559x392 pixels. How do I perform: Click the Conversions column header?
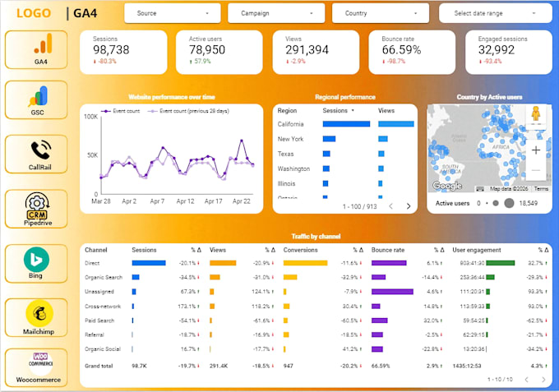[x=300, y=250]
